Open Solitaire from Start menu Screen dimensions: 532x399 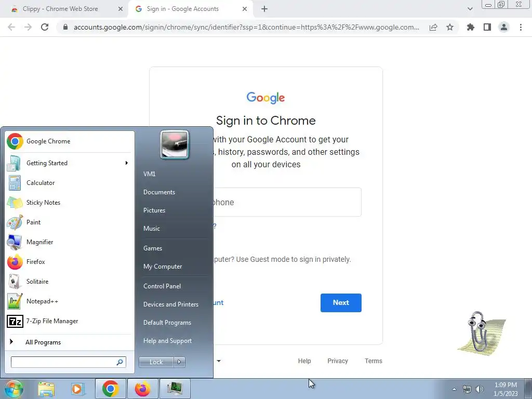point(70,282)
